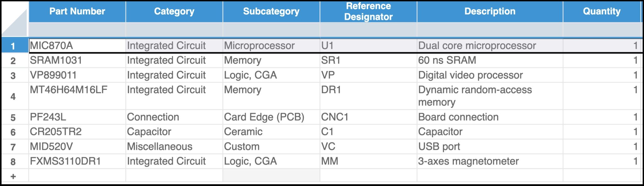Select the Subcategory column header
This screenshot has height=186, width=644.
271,12
